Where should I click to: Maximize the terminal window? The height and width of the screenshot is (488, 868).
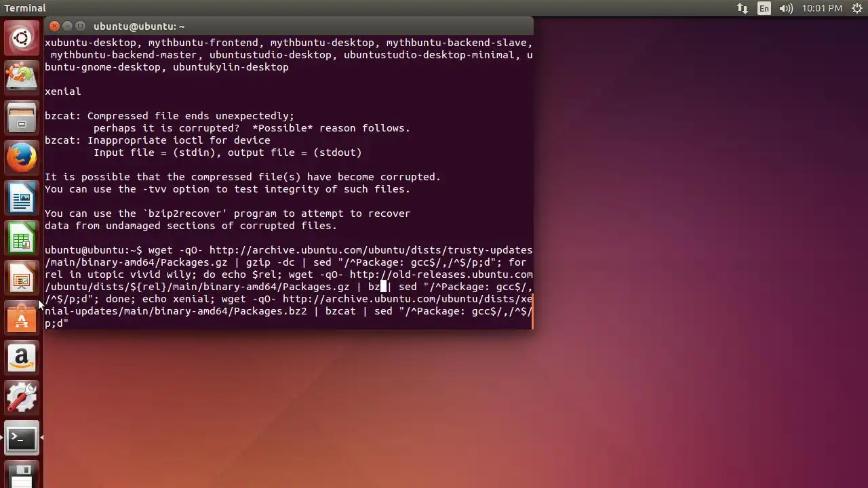tap(81, 26)
